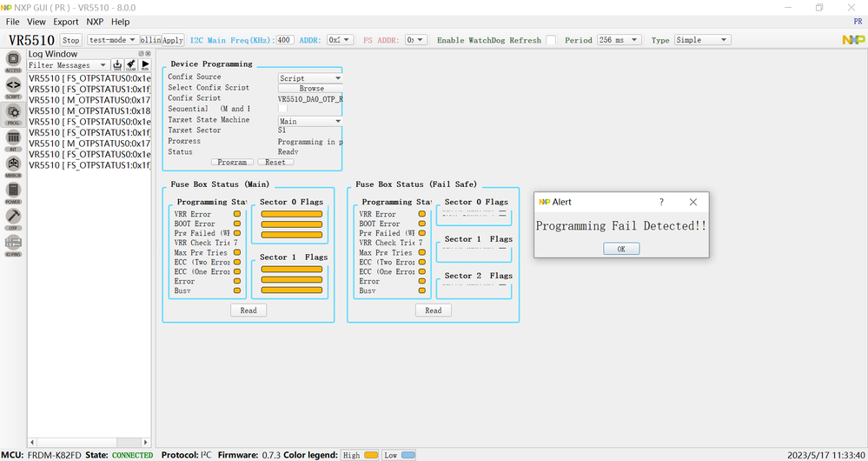Click the Low color legend swatch
The height and width of the screenshot is (461, 868).
(x=408, y=456)
